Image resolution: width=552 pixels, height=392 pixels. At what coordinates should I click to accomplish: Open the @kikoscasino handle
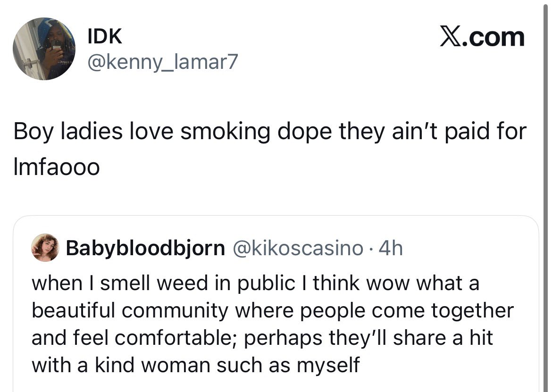(x=298, y=248)
